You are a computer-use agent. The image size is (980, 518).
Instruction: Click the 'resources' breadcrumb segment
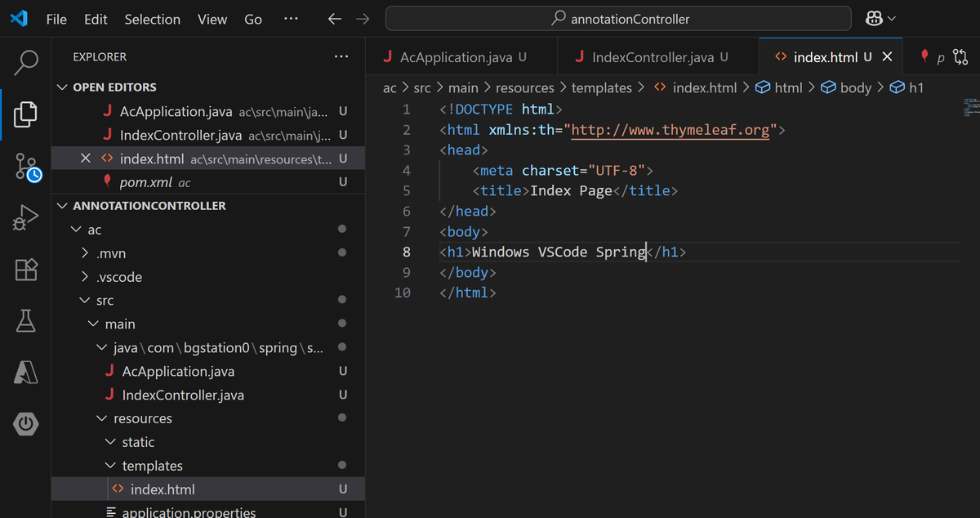[x=525, y=87]
